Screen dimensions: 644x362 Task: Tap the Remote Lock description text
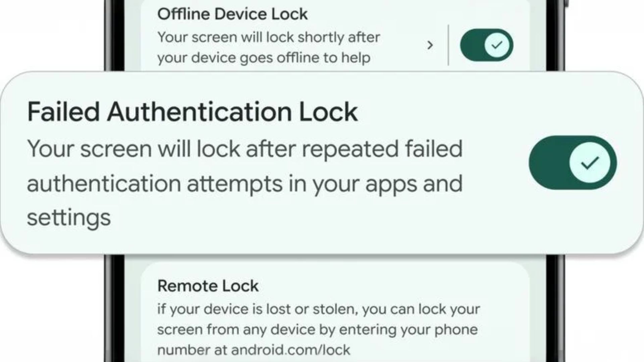point(318,329)
